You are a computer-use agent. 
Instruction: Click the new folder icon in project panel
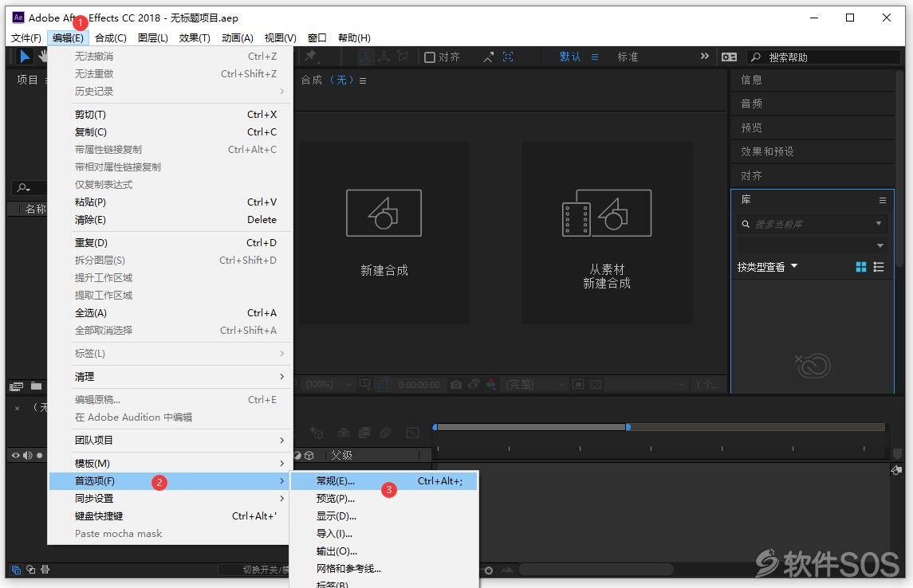click(x=36, y=386)
